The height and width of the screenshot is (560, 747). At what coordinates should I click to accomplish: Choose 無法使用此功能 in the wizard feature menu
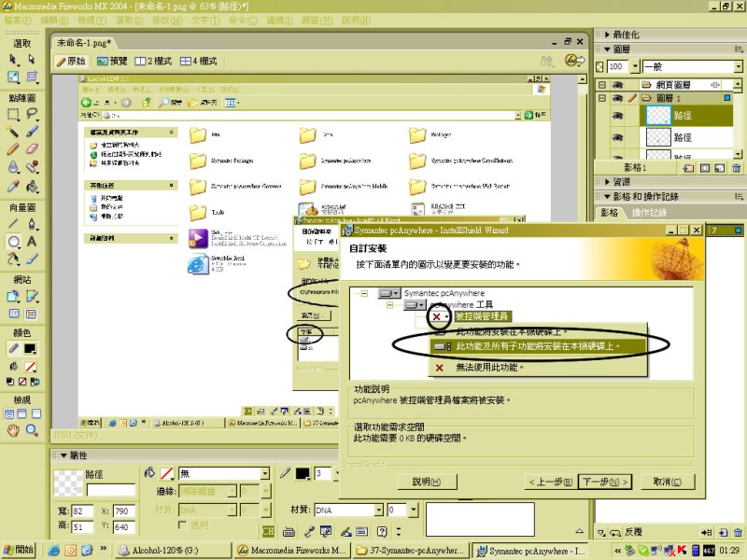(x=489, y=367)
